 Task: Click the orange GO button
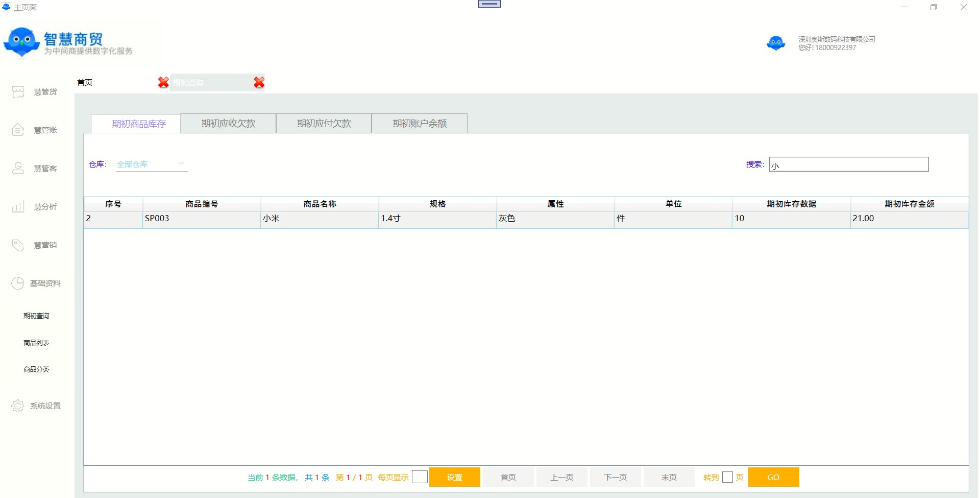click(774, 477)
